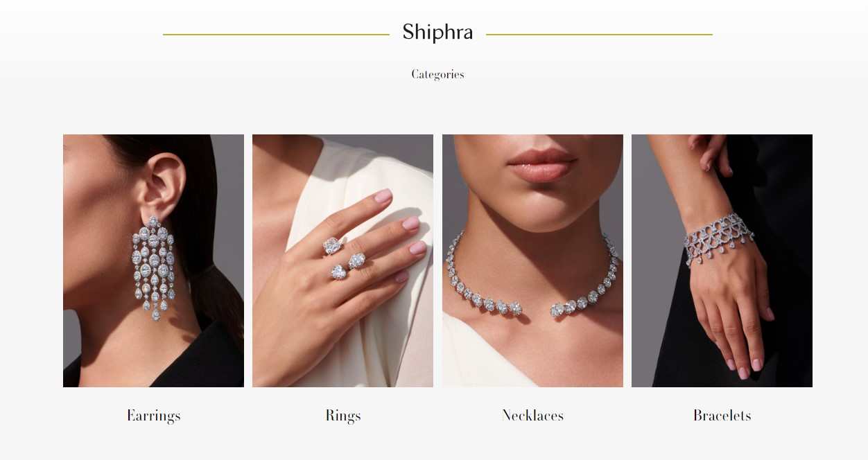Open the Earrings category photo
The height and width of the screenshot is (460, 868).
point(153,260)
